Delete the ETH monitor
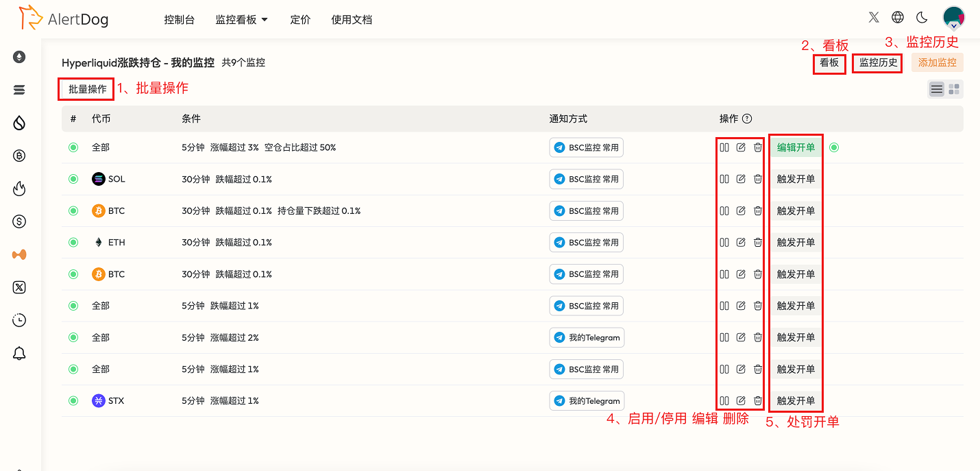Screen dimensions: 980x471 [x=758, y=242]
